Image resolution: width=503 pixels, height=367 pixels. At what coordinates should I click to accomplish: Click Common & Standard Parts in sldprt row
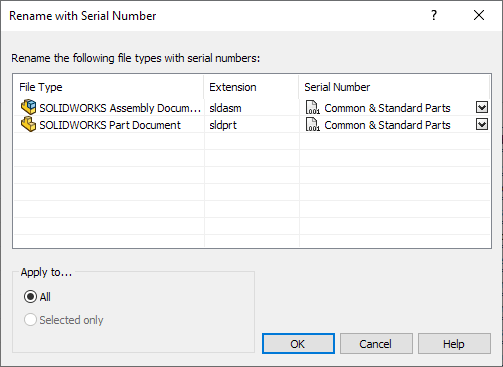(387, 125)
